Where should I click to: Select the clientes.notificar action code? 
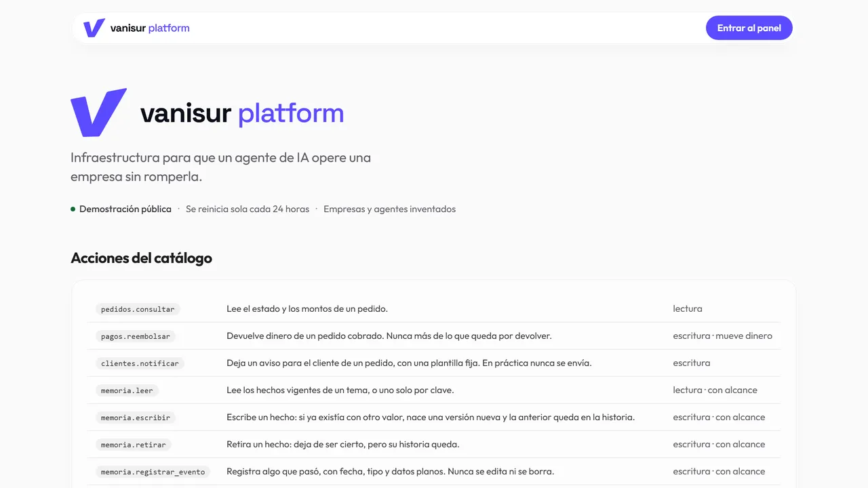[140, 363]
